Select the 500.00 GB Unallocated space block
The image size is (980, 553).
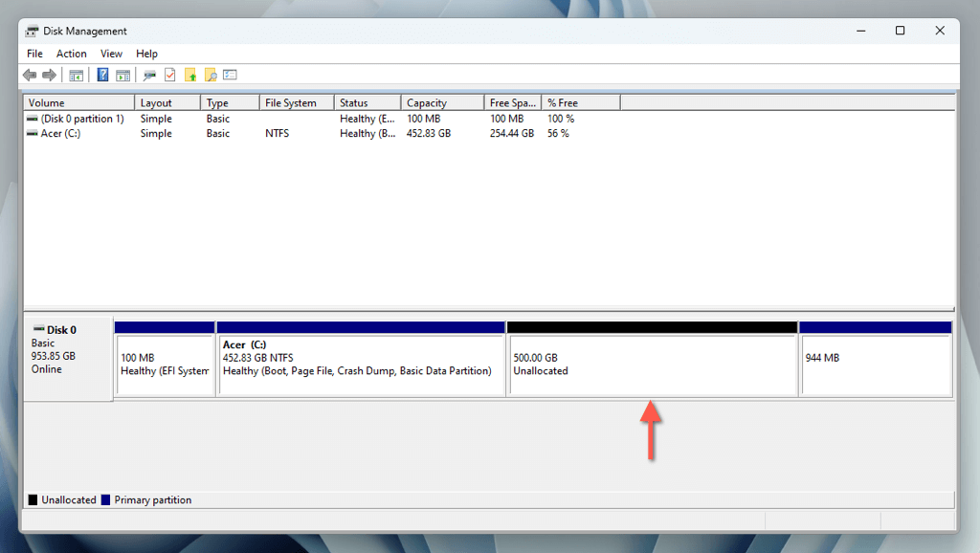[652, 360]
